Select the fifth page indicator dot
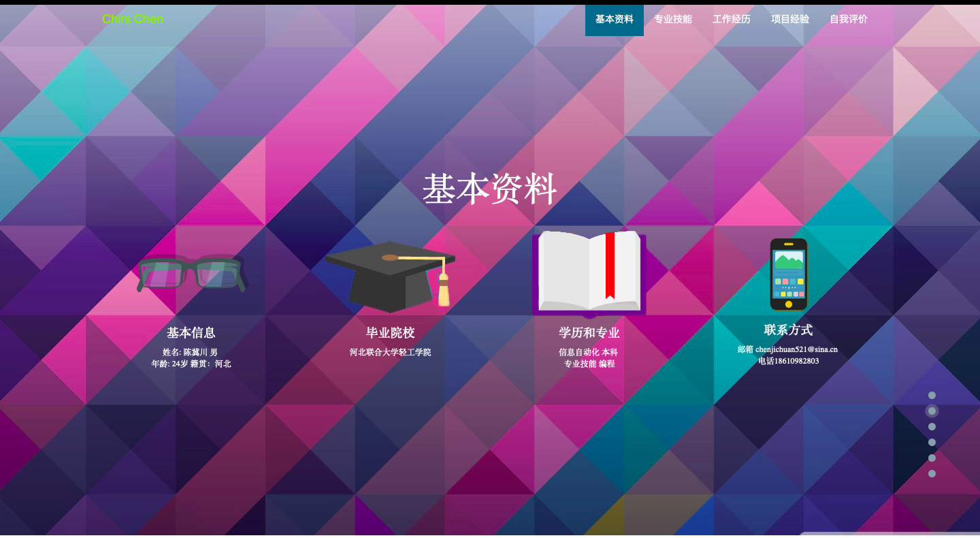 (932, 458)
